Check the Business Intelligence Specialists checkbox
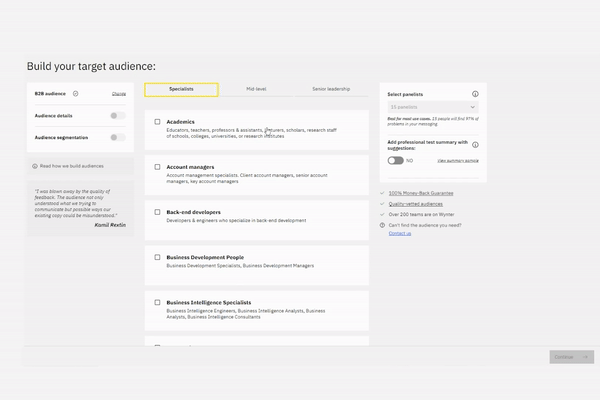600x400 pixels. coord(157,302)
